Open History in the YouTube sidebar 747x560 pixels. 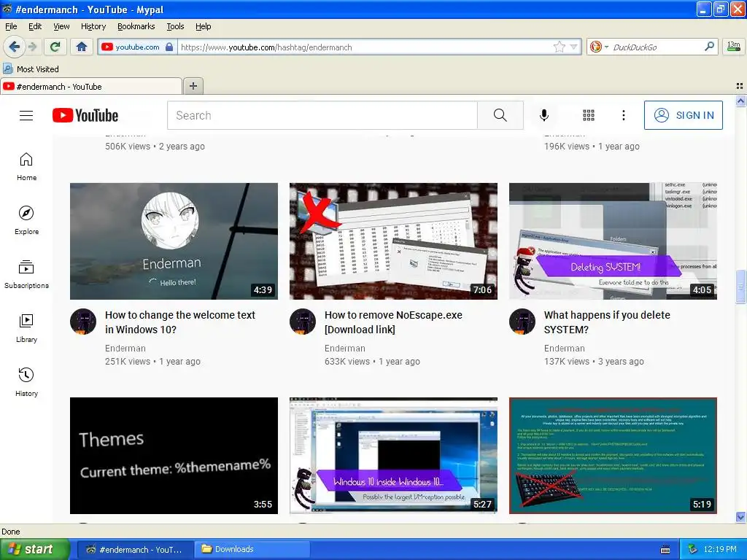[x=26, y=382]
